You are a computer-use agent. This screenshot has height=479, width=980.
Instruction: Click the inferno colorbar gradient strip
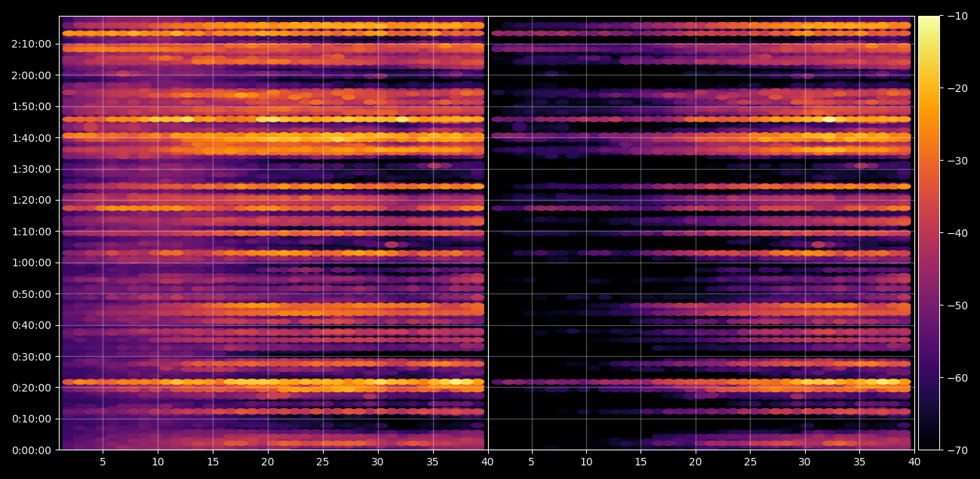pos(929,233)
